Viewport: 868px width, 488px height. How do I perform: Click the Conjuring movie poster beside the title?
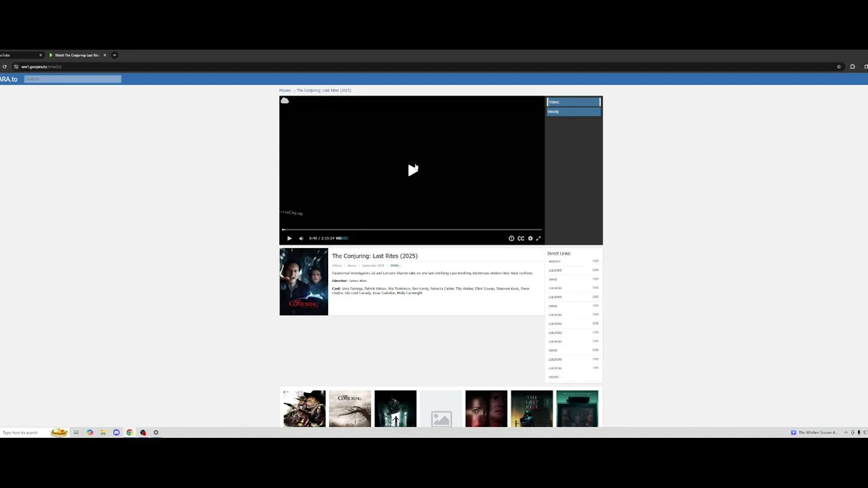(x=304, y=282)
